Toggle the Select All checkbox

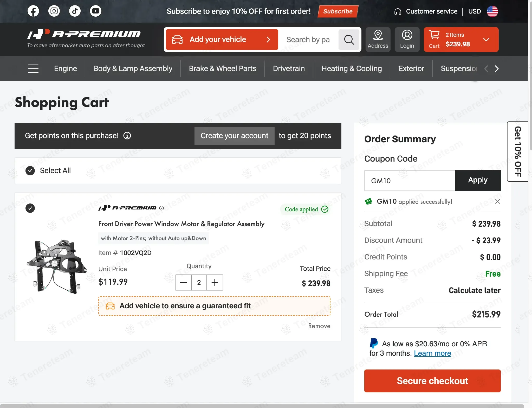point(30,171)
